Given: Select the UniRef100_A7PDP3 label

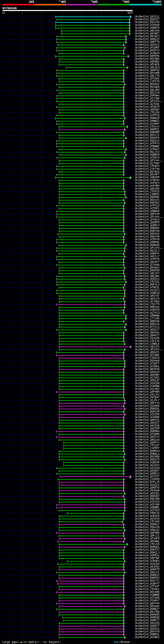Looking at the screenshot, I should click(x=147, y=561).
